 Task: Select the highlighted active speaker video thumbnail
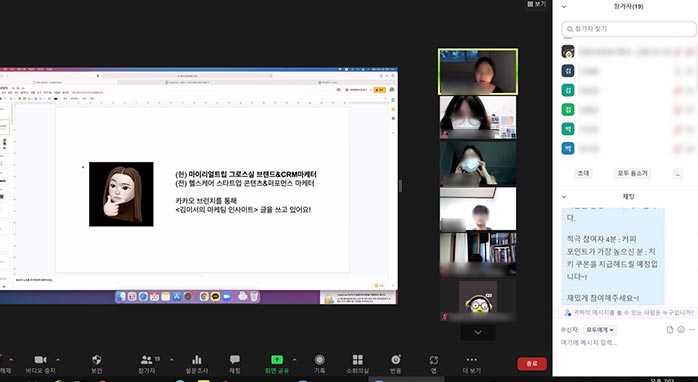coord(478,72)
